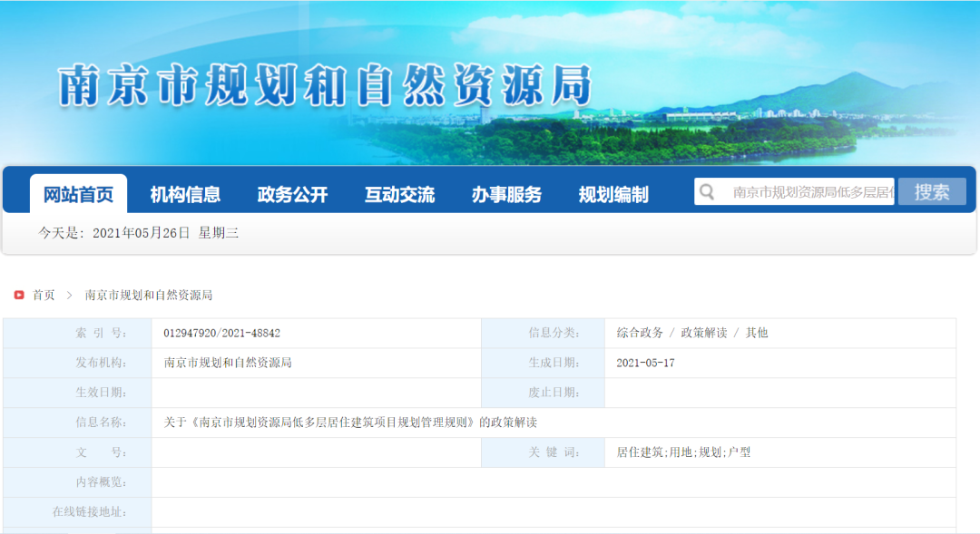Click the 信息名称 policy interpretation title text
980x534 pixels.
pos(350,422)
